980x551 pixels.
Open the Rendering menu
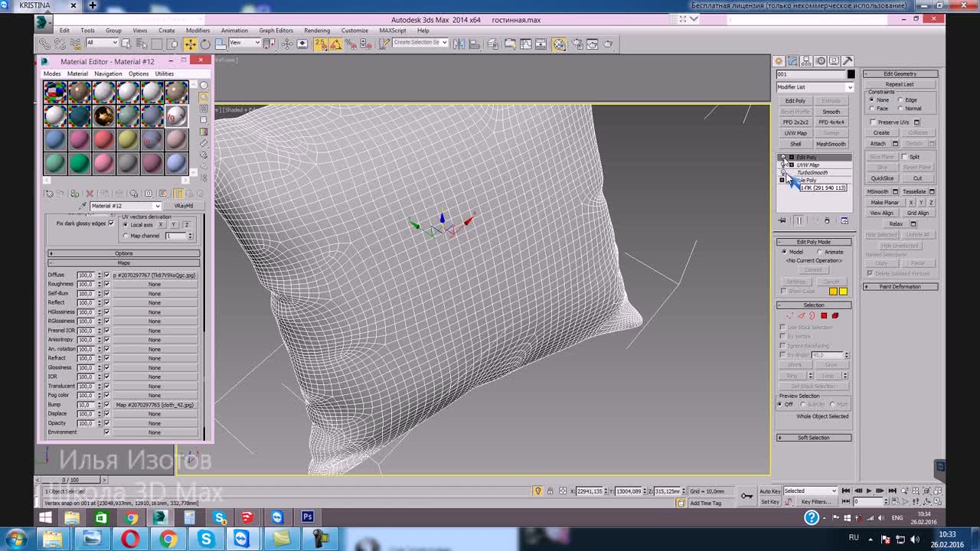(x=317, y=31)
